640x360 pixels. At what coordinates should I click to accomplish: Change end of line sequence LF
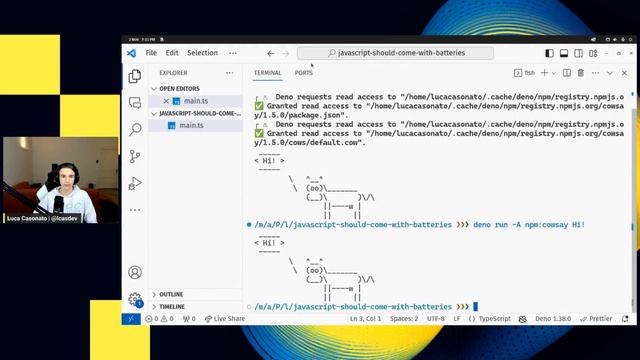(456, 319)
